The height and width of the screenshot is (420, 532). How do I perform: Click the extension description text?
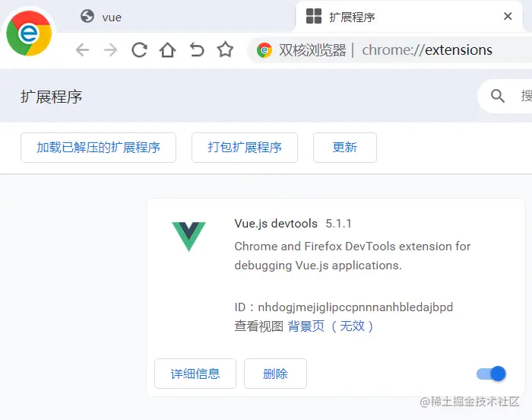click(x=352, y=256)
